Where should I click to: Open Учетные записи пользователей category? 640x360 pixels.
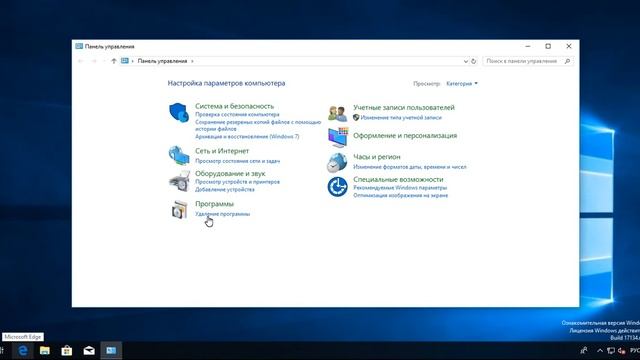pos(404,107)
